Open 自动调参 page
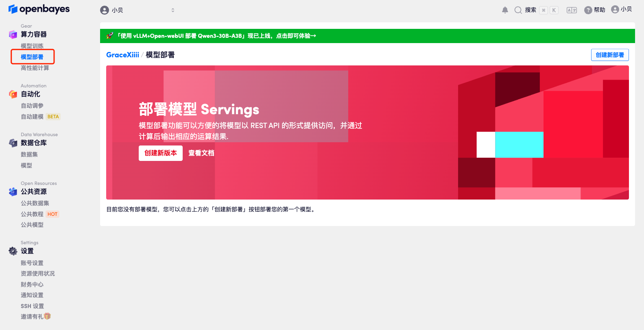Image resolution: width=644 pixels, height=330 pixels. 32,106
